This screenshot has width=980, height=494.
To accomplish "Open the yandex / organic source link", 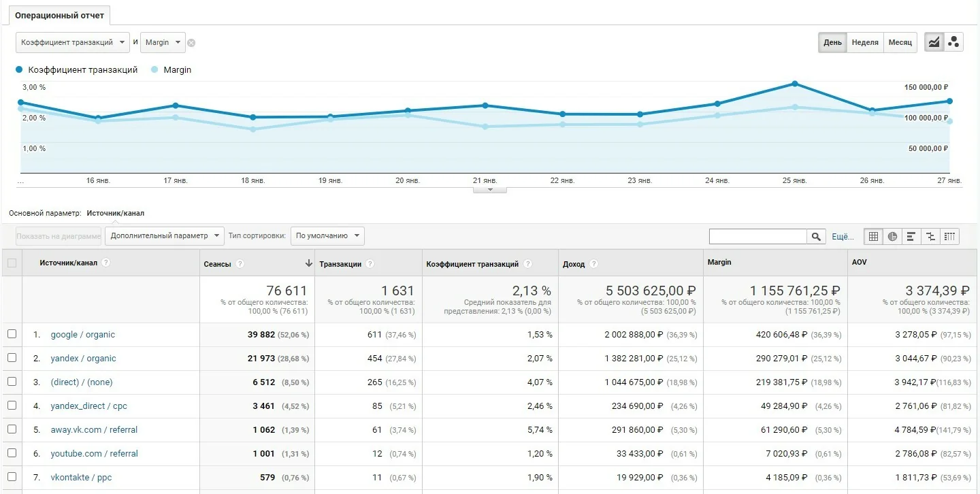I will 83,359.
